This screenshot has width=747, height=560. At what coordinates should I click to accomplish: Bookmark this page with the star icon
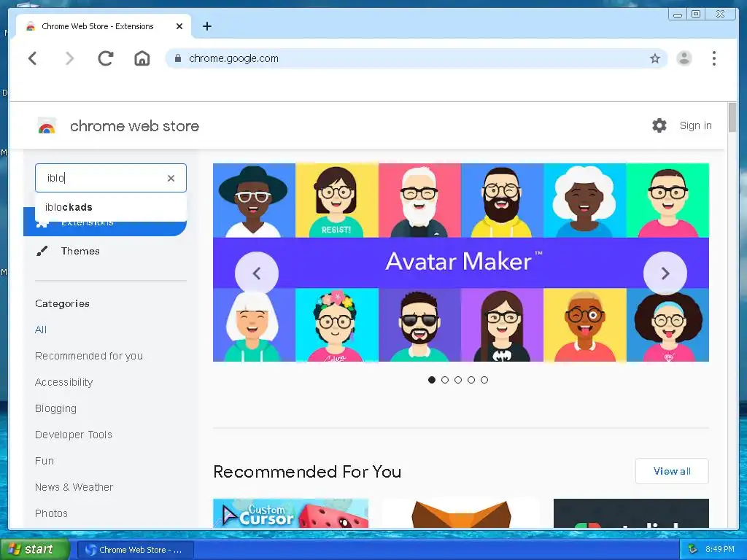click(x=655, y=58)
